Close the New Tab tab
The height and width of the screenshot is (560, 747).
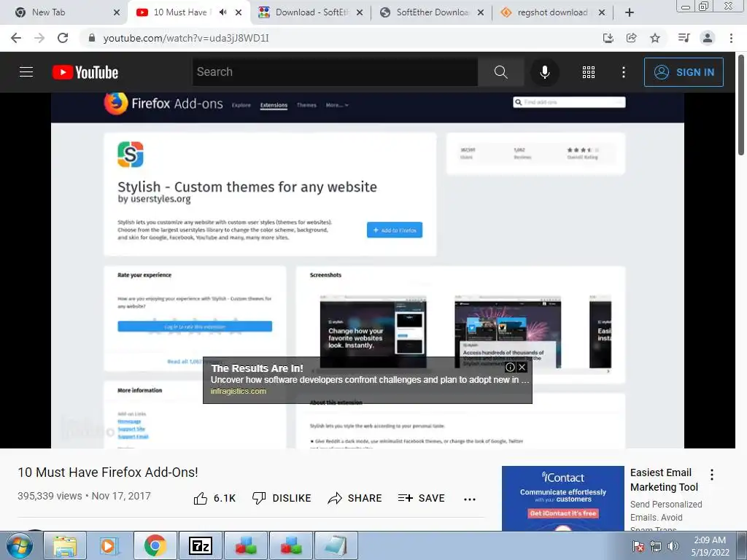click(x=117, y=12)
